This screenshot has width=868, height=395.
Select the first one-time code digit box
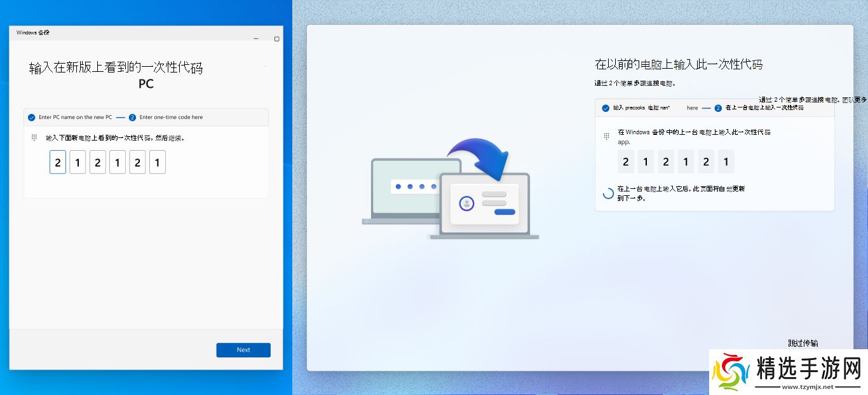click(x=58, y=162)
